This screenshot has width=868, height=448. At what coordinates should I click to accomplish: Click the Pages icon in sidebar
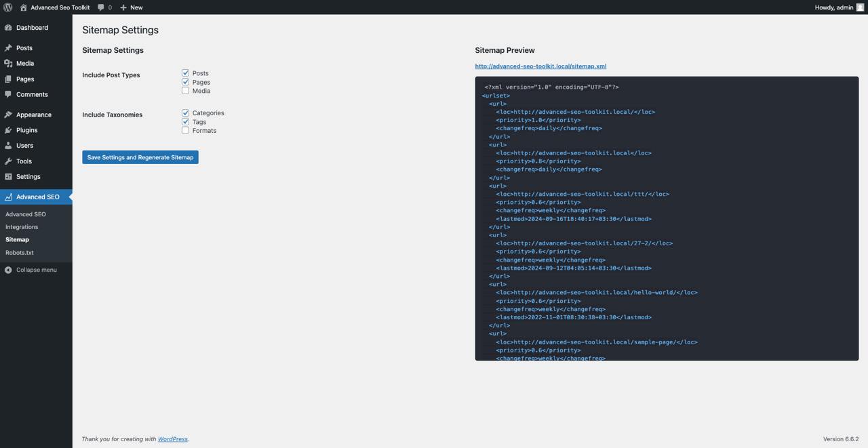point(8,79)
